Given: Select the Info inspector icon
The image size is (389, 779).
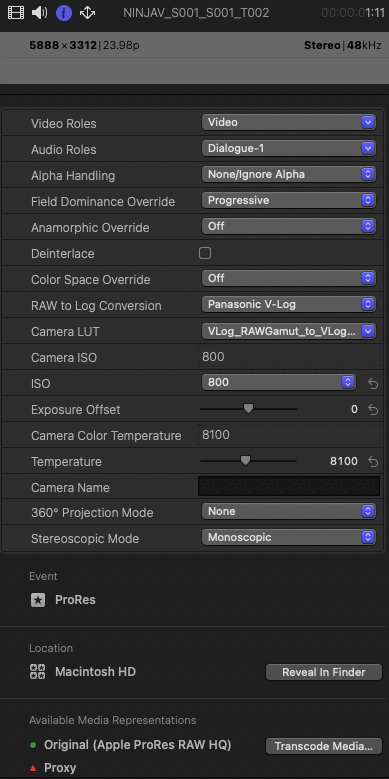Looking at the screenshot, I should [x=64, y=12].
